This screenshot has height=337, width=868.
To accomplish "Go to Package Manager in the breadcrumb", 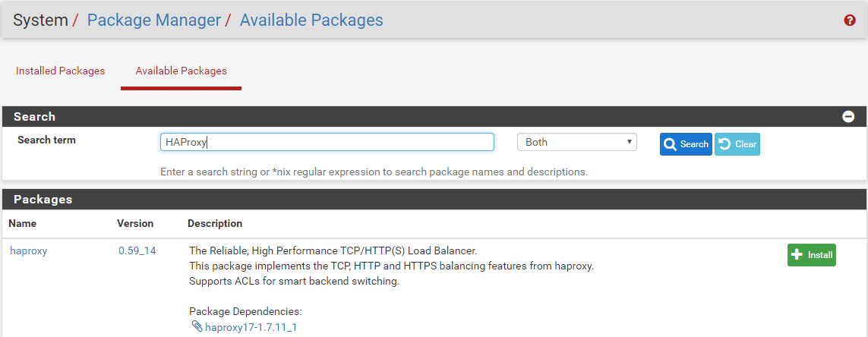I will click(153, 20).
